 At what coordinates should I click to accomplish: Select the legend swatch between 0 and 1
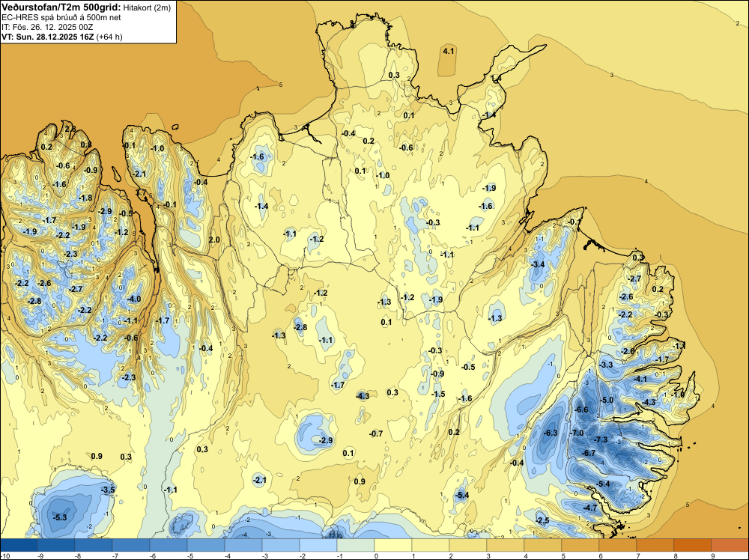[393, 545]
